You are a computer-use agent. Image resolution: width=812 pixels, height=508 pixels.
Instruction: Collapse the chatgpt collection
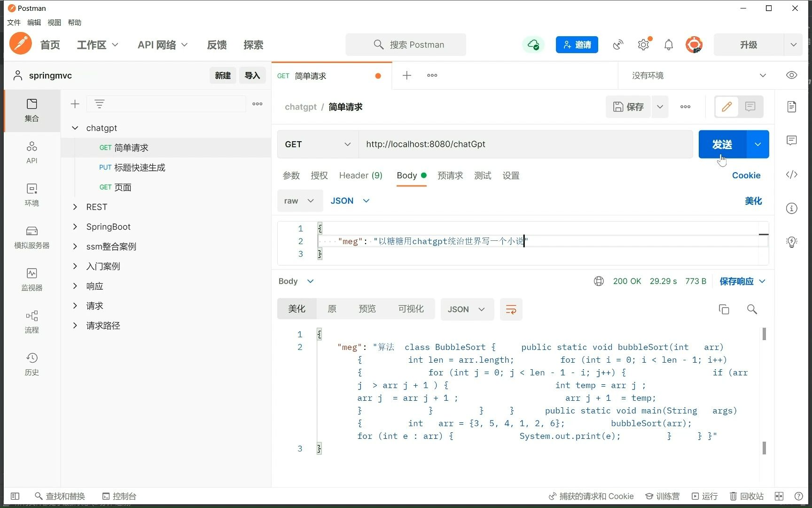click(x=75, y=128)
